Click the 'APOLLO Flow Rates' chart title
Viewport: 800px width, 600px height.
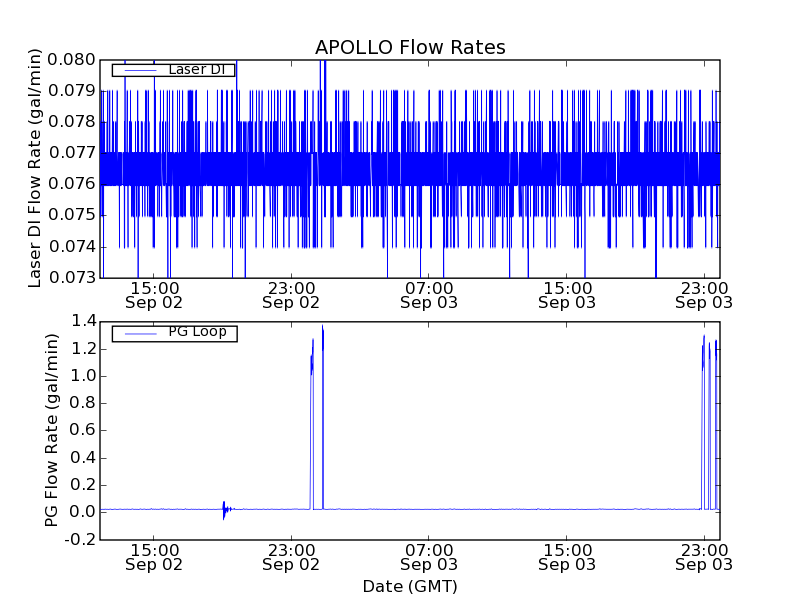pos(410,47)
